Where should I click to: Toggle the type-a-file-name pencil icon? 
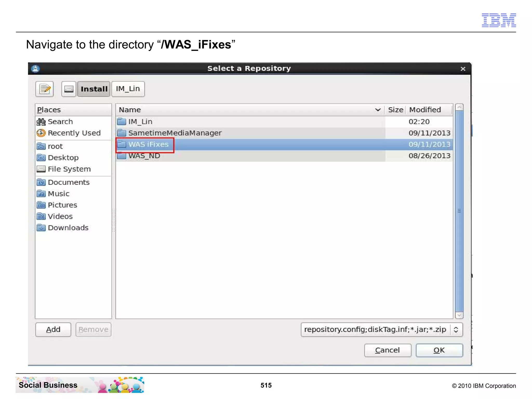[45, 89]
